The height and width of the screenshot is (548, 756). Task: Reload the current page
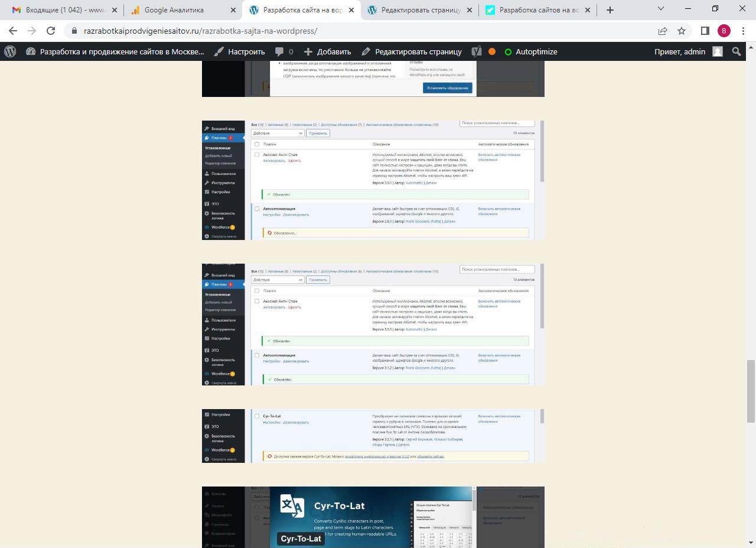pos(51,31)
